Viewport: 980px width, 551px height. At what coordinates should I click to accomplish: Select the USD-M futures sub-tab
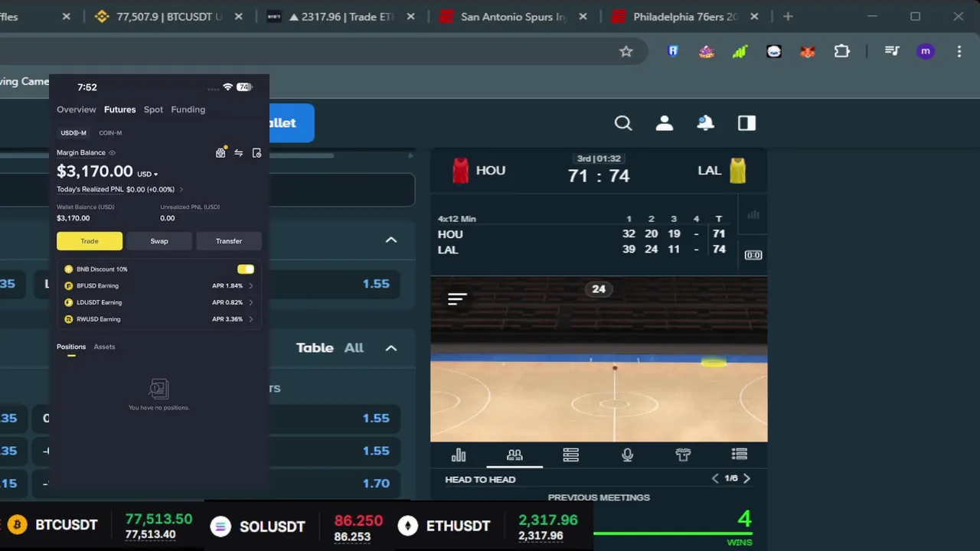(x=73, y=133)
